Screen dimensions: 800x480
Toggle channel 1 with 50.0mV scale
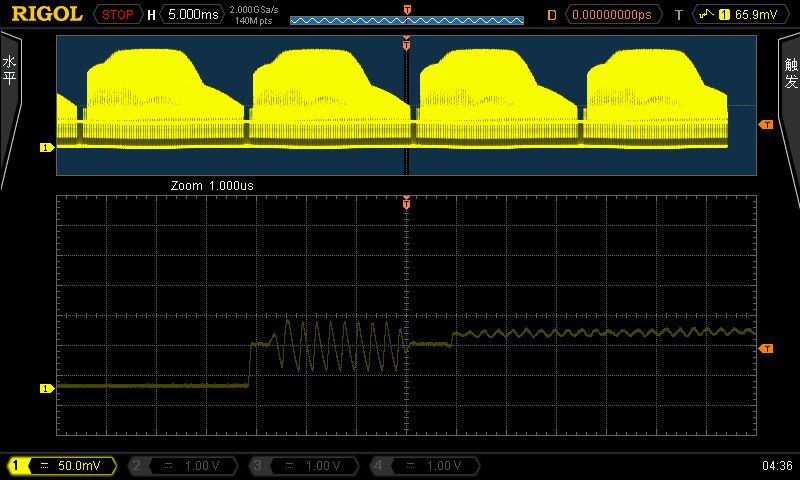(x=60, y=466)
